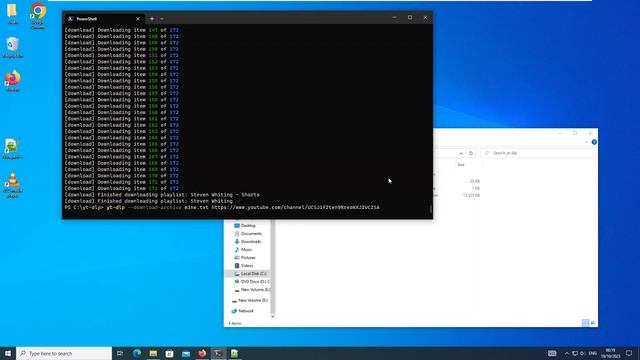
Task: Click the 12,523 KB file size entry
Action: pos(471,196)
